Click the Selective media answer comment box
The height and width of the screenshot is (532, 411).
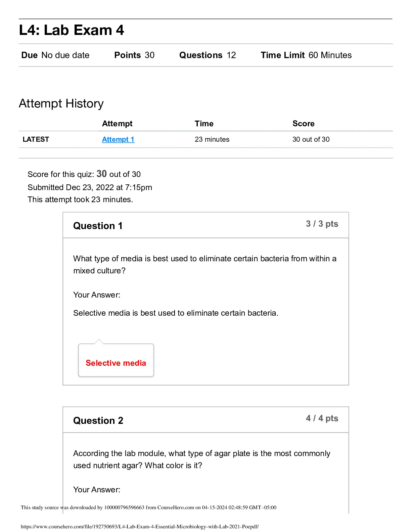point(116,360)
